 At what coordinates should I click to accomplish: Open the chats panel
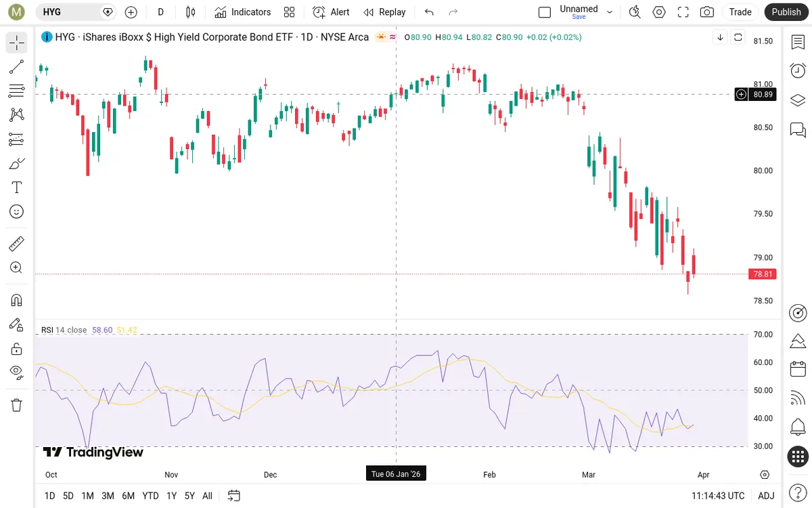(x=798, y=129)
